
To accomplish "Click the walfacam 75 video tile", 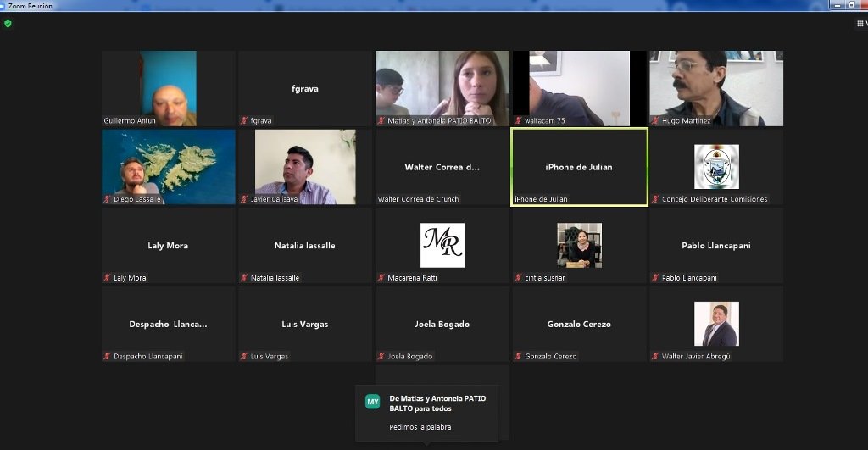I will (x=579, y=88).
